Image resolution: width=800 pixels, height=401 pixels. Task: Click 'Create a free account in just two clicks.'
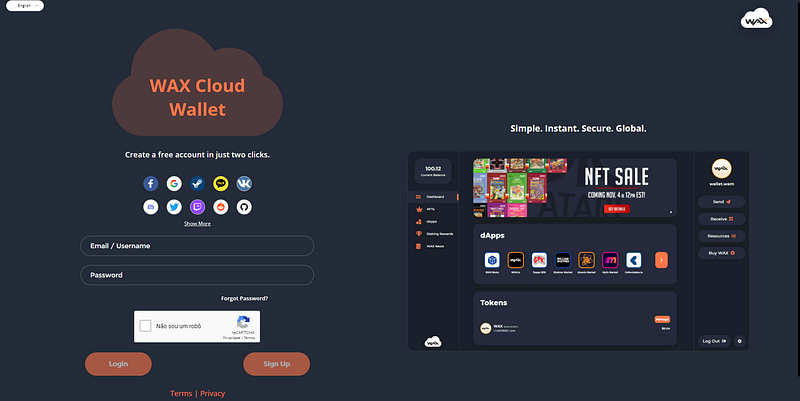(197, 155)
